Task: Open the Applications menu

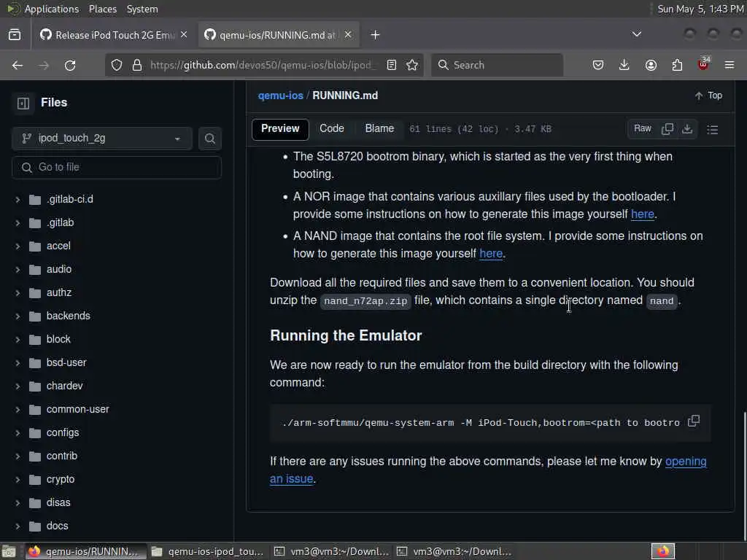Action: coord(52,9)
